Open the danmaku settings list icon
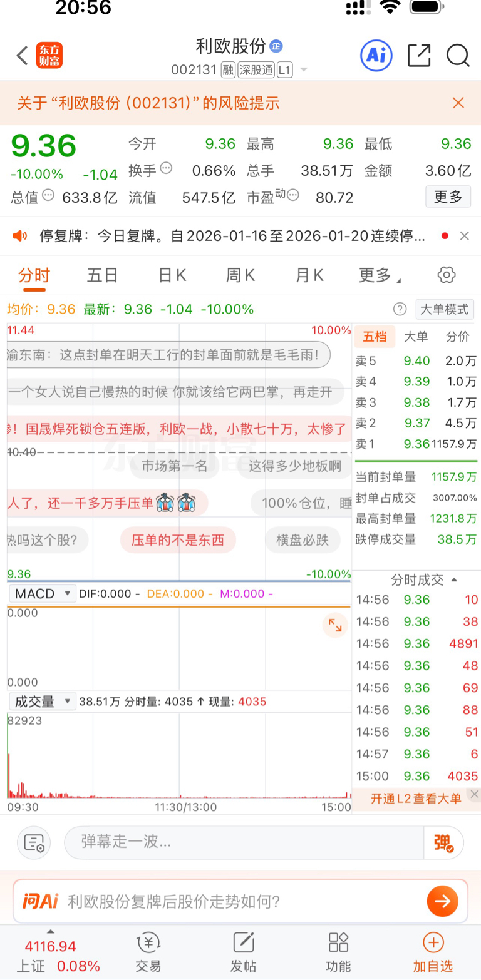Viewport: 481px width, 980px height. point(34,842)
